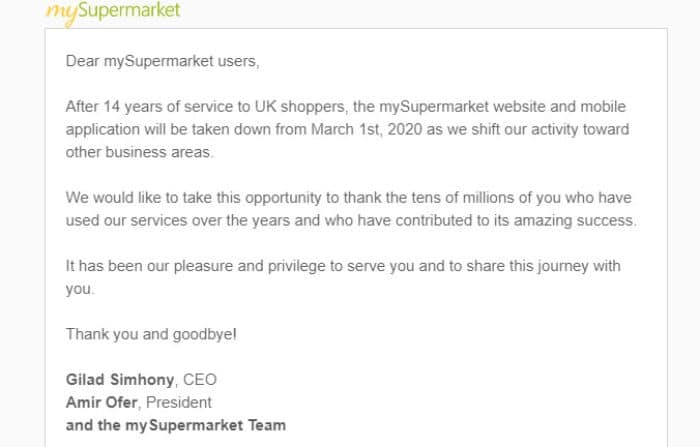Viewport: 700px width, 447px height.
Task: Click the 'President' title text
Action: 179,402
